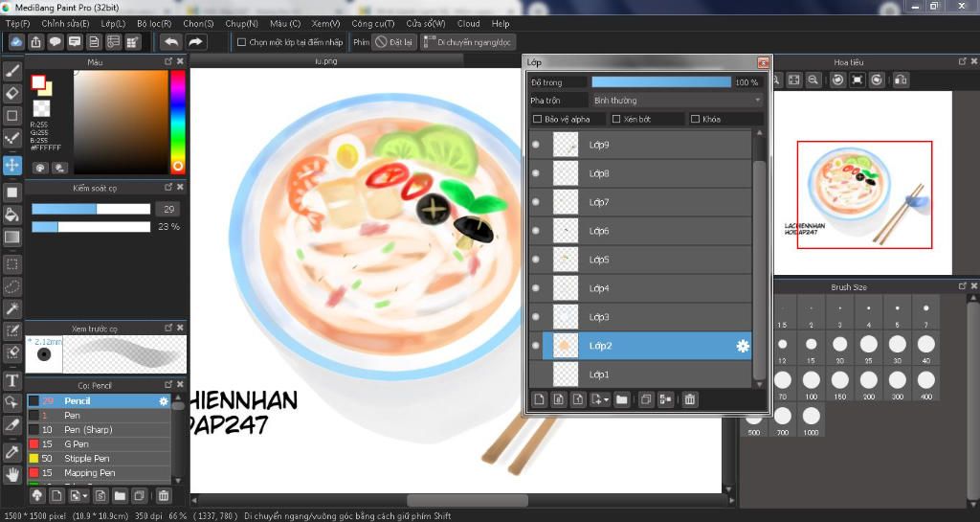The width and height of the screenshot is (980, 522).
Task: Open the Tệp(F) menu
Action: [x=17, y=24]
